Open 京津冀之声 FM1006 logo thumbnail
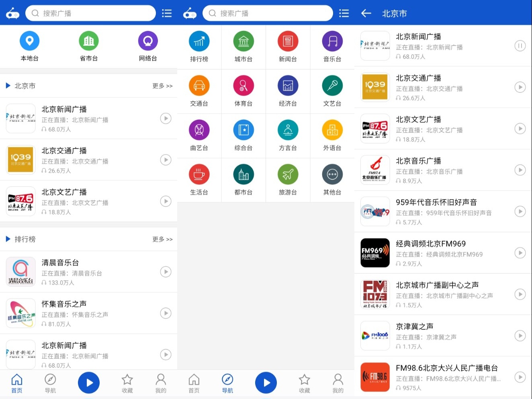Screen dimensions: 532x399 pyautogui.click(x=375, y=336)
